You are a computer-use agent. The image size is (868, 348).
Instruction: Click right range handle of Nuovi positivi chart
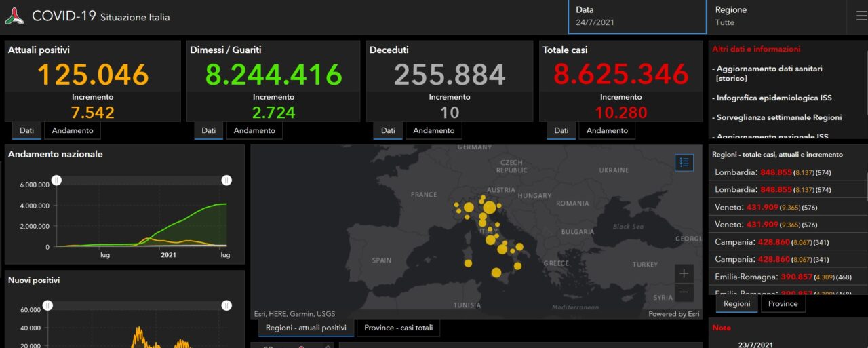(x=226, y=305)
